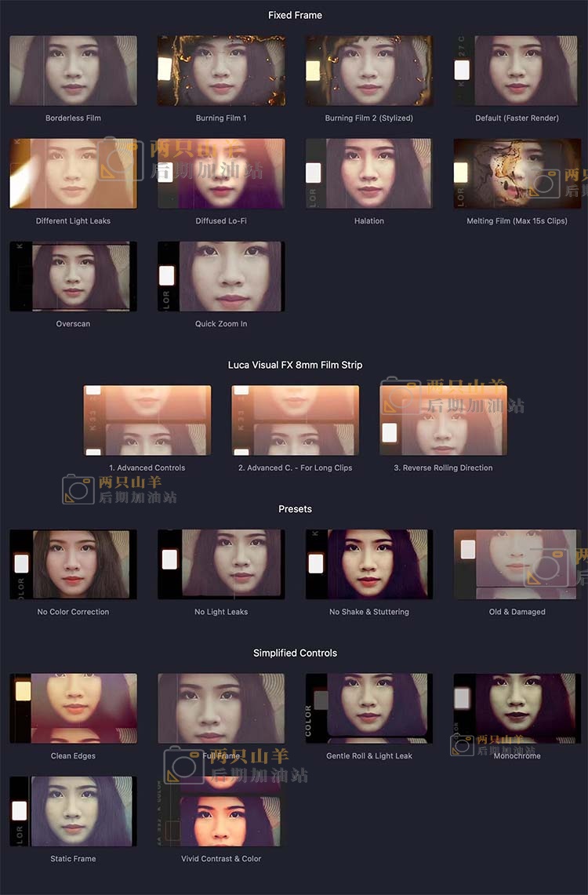588x895 pixels.
Task: Pick the Burning Film 2 (Stylized) thumbnail
Action: [368, 71]
